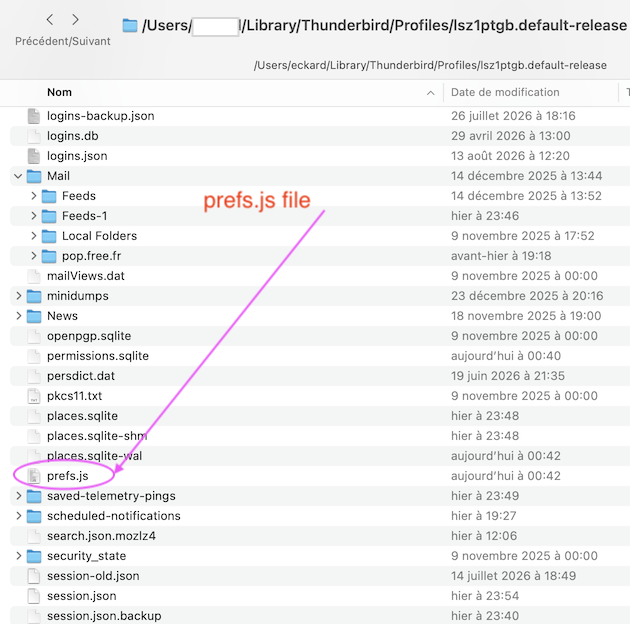630x624 pixels.
Task: Expand the News folder
Action: 18,316
